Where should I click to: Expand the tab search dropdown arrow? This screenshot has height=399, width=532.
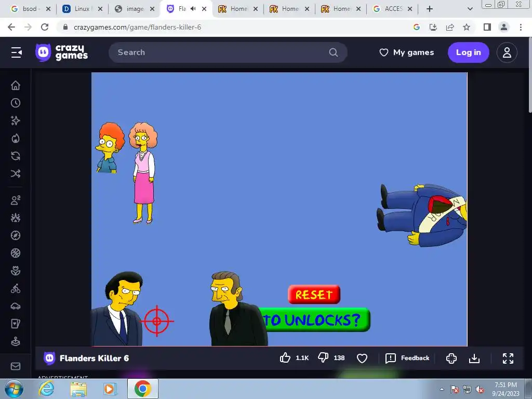[470, 9]
